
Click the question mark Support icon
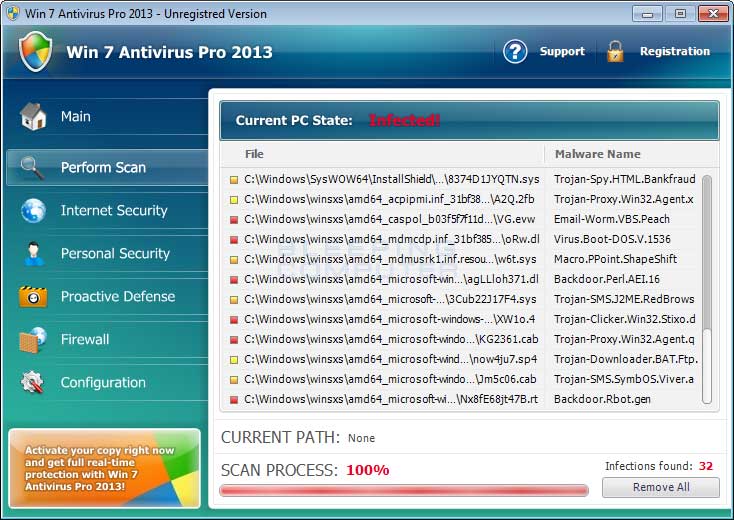coord(515,51)
